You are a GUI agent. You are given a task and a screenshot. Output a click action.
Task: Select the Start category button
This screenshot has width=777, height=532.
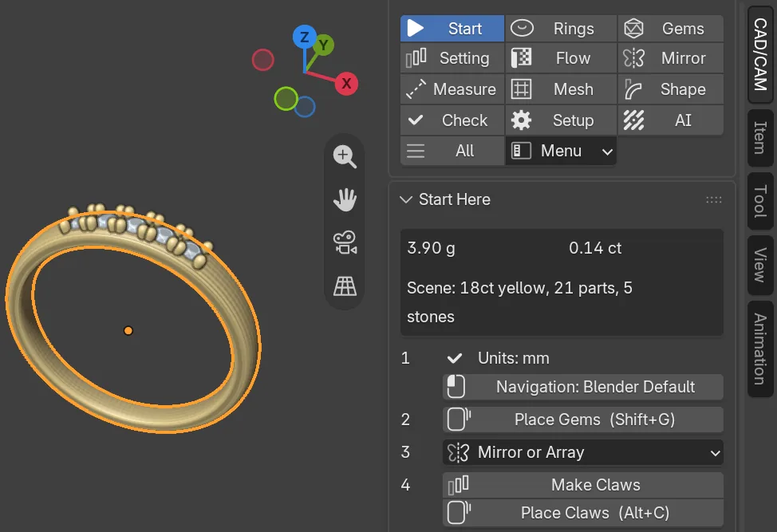click(452, 29)
